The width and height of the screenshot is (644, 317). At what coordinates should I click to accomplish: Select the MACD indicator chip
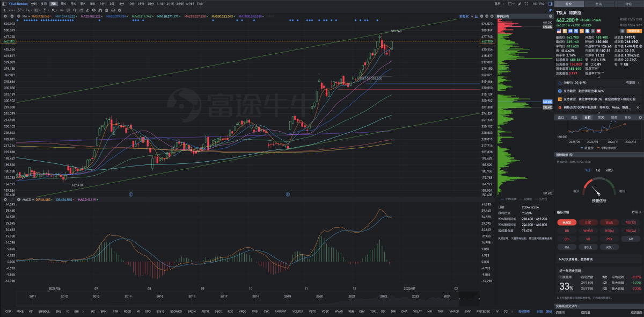[x=567, y=222]
